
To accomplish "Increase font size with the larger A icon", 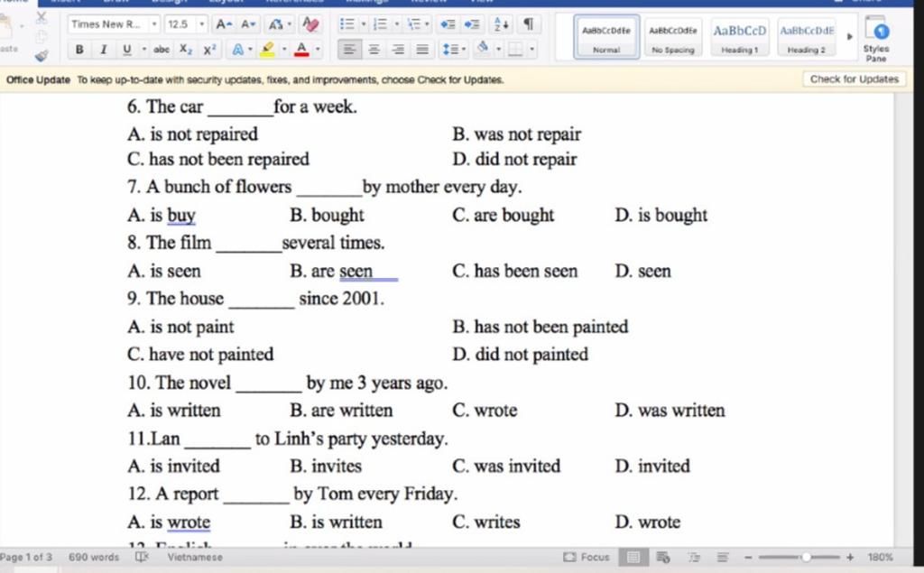I will (224, 24).
